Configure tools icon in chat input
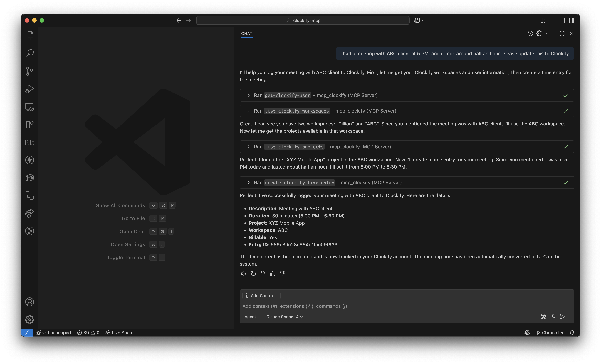601x364 pixels. [543, 317]
